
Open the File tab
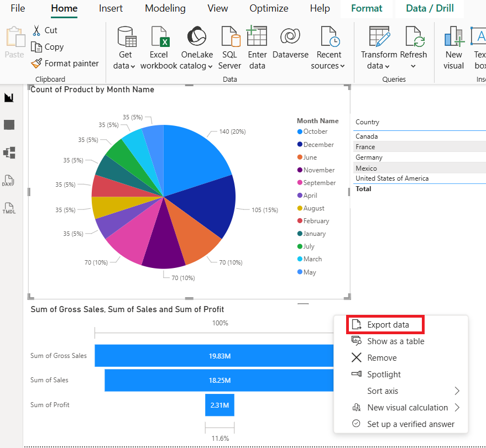18,8
